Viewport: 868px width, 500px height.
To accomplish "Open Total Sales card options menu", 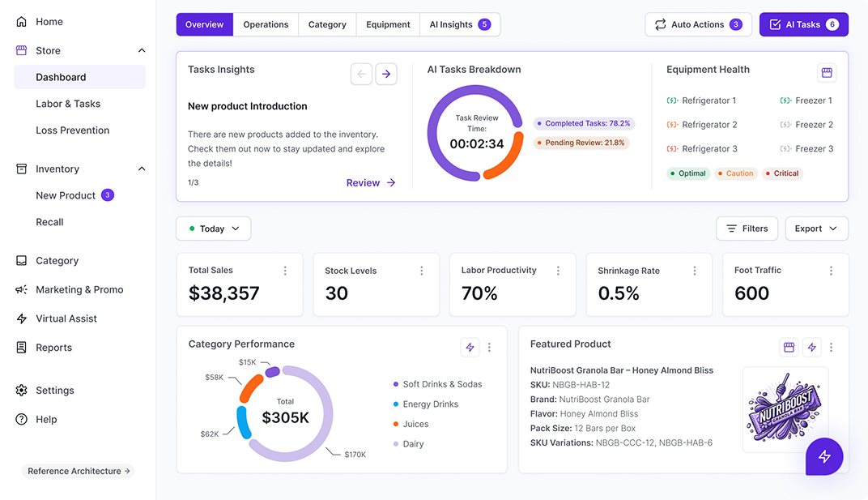I will click(x=285, y=271).
